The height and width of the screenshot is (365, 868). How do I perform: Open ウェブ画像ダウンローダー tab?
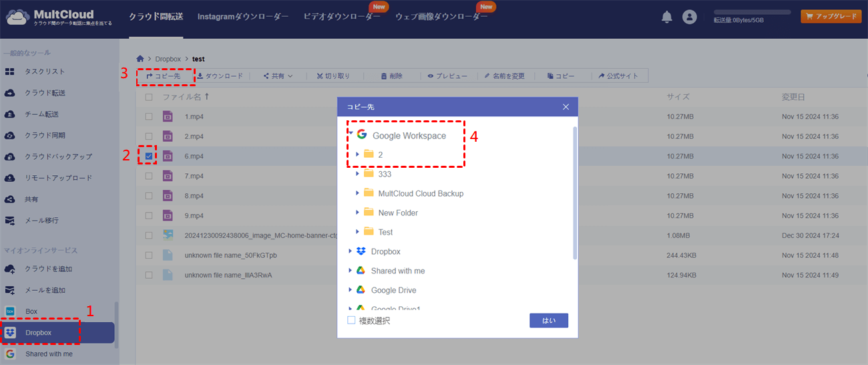(441, 17)
